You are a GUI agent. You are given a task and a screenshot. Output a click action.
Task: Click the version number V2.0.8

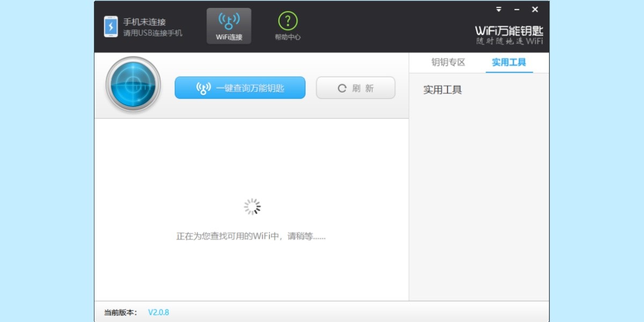click(158, 312)
